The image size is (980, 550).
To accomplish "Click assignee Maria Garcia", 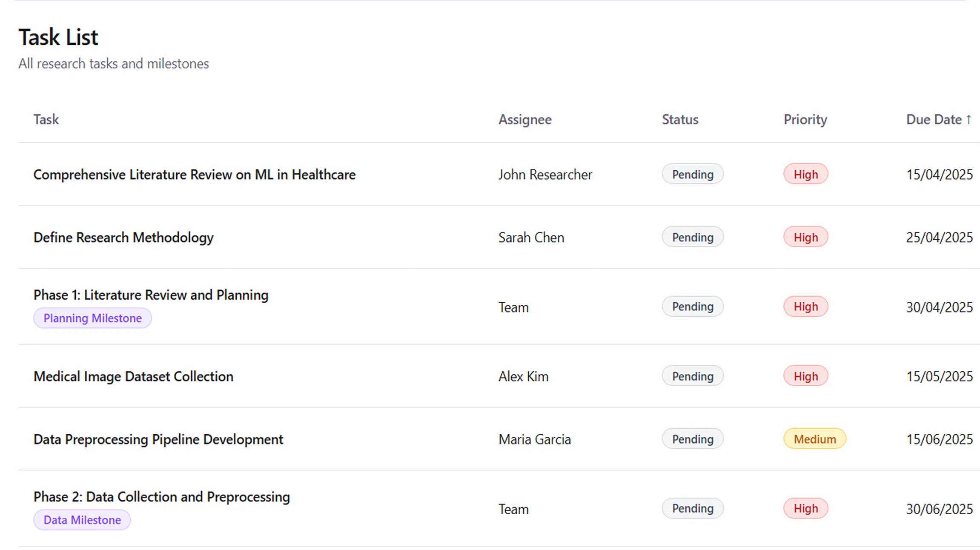I will pos(534,439).
